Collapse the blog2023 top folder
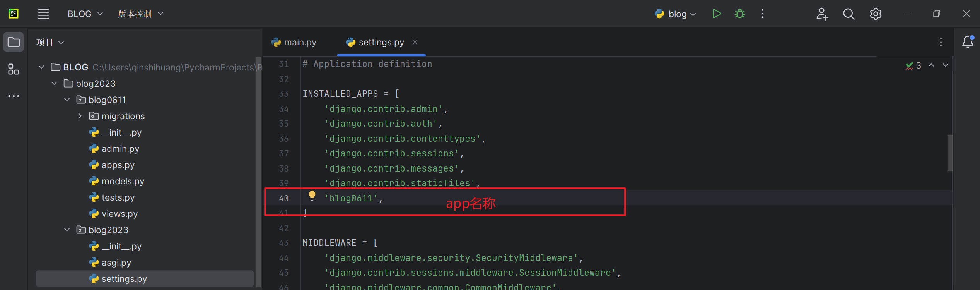The width and height of the screenshot is (980, 290). tap(54, 83)
